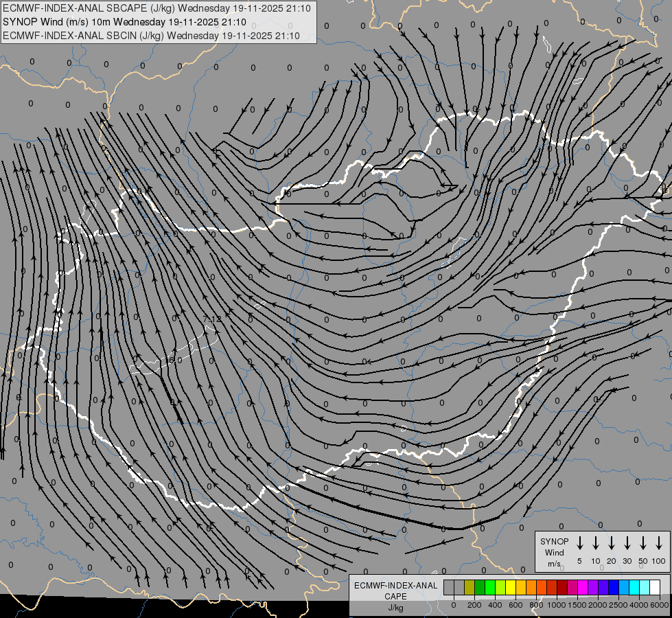Click the wind arrow above 50 m/s
This screenshot has width=672, height=618.
click(643, 542)
